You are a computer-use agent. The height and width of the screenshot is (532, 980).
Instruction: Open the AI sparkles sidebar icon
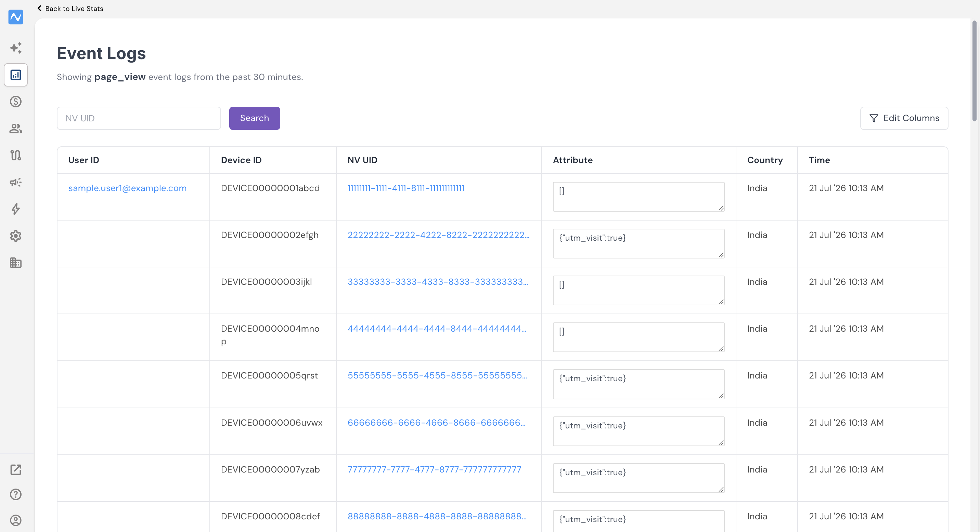click(x=16, y=48)
